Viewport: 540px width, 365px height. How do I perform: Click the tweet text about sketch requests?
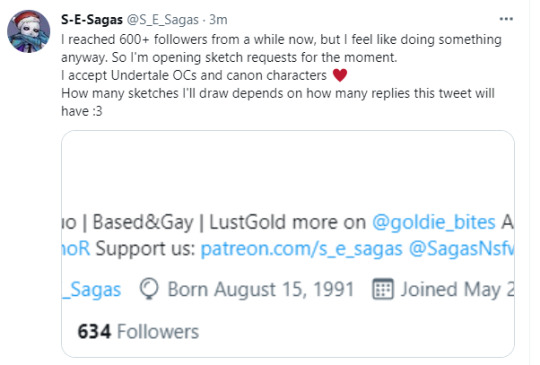281,75
